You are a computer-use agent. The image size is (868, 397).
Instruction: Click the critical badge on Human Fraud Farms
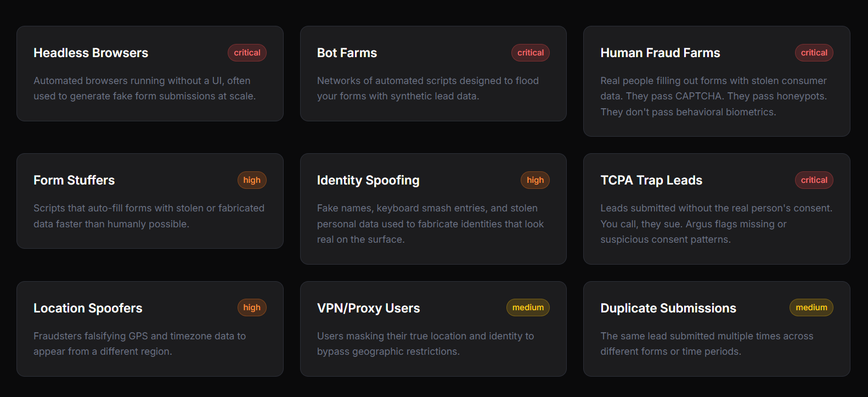tap(814, 53)
